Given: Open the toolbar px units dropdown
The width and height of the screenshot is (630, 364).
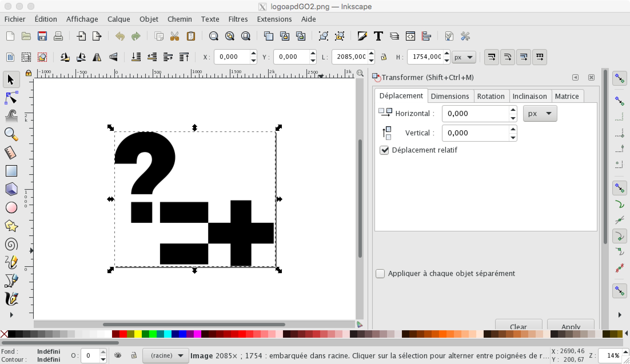Looking at the screenshot, I should click(464, 57).
